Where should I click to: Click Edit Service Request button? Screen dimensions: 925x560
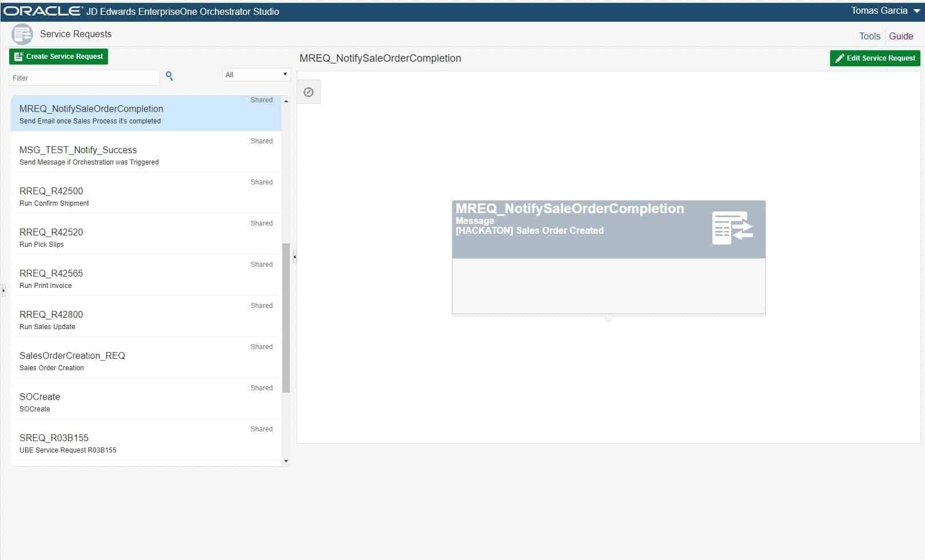point(875,58)
